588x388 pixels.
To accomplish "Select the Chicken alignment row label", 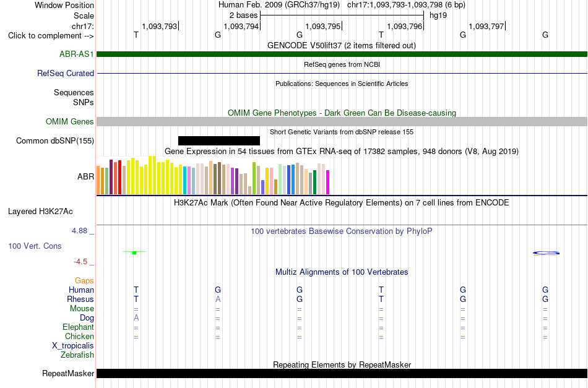I will [x=79, y=336].
